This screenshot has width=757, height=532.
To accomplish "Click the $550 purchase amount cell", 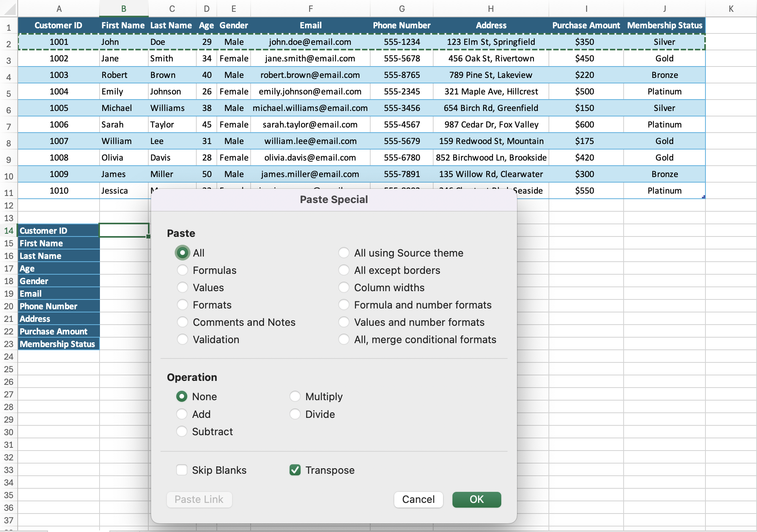I will click(586, 190).
